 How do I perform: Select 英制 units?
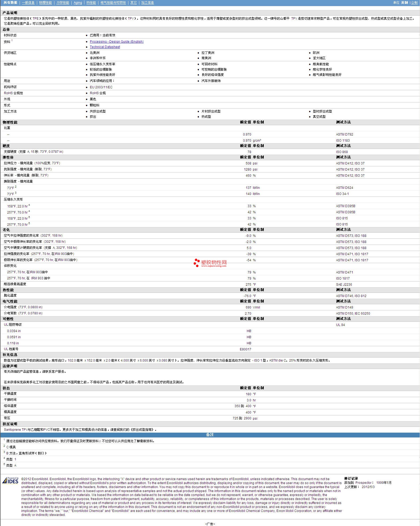pos(404,3)
